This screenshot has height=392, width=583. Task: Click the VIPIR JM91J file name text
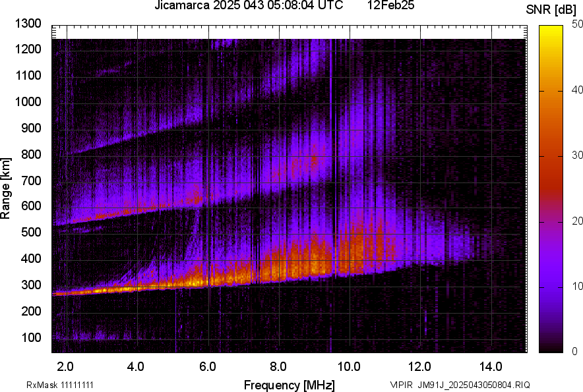click(459, 385)
